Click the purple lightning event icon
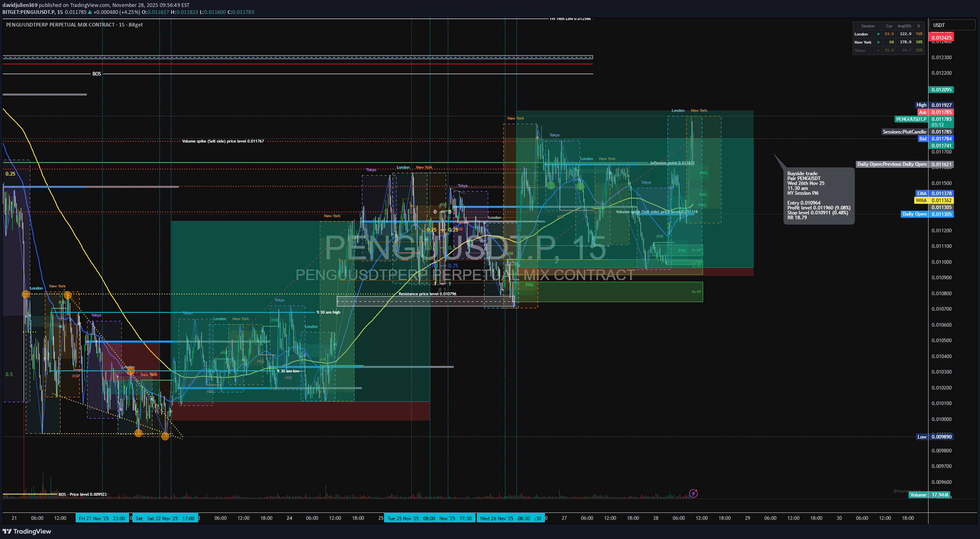980x539 pixels. (693, 493)
